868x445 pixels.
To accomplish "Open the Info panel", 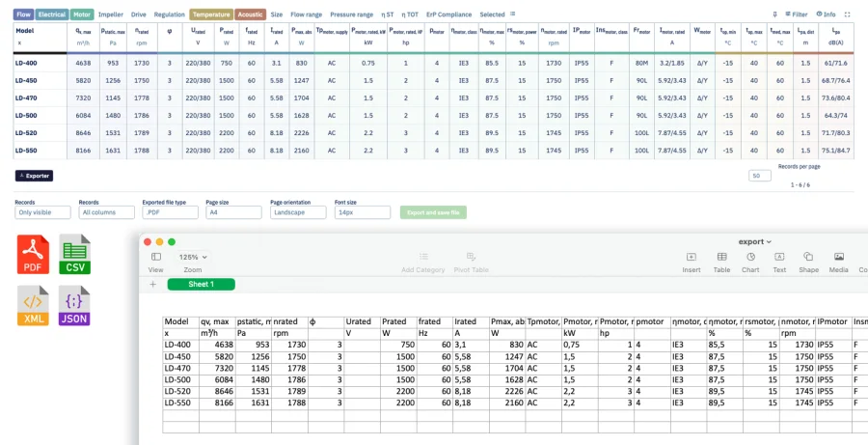I will (x=826, y=14).
